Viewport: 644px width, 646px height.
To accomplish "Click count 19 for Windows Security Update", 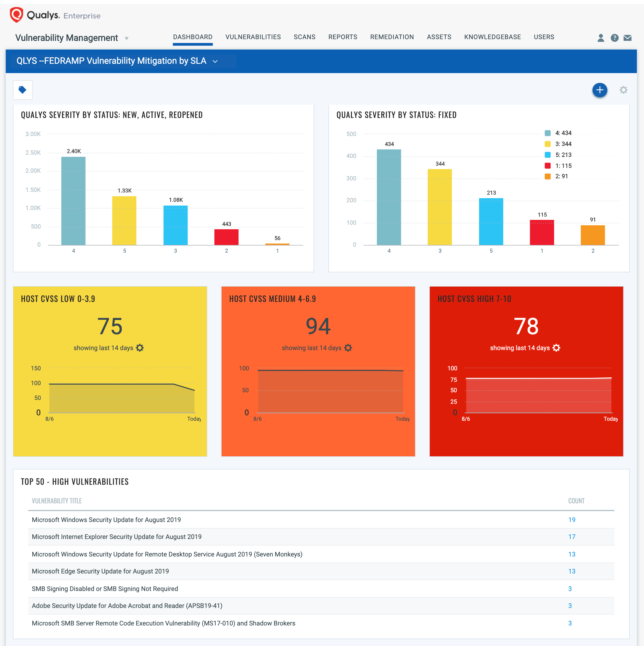I will tap(572, 520).
